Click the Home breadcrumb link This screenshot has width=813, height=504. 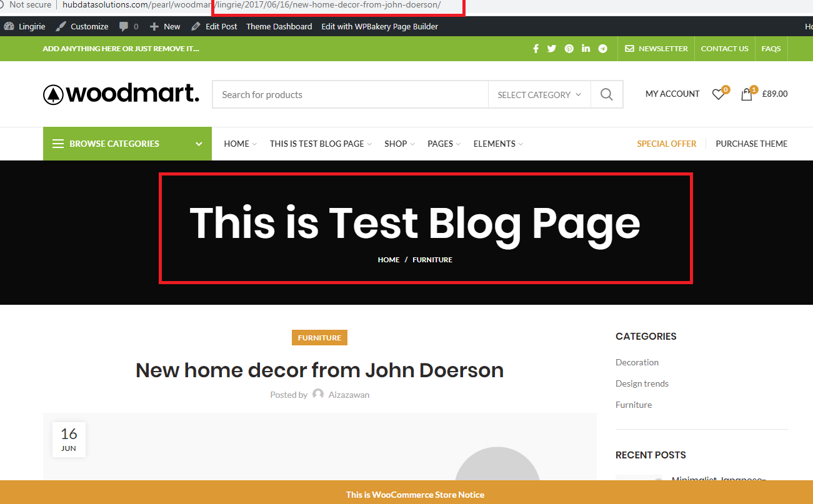pyautogui.click(x=389, y=260)
